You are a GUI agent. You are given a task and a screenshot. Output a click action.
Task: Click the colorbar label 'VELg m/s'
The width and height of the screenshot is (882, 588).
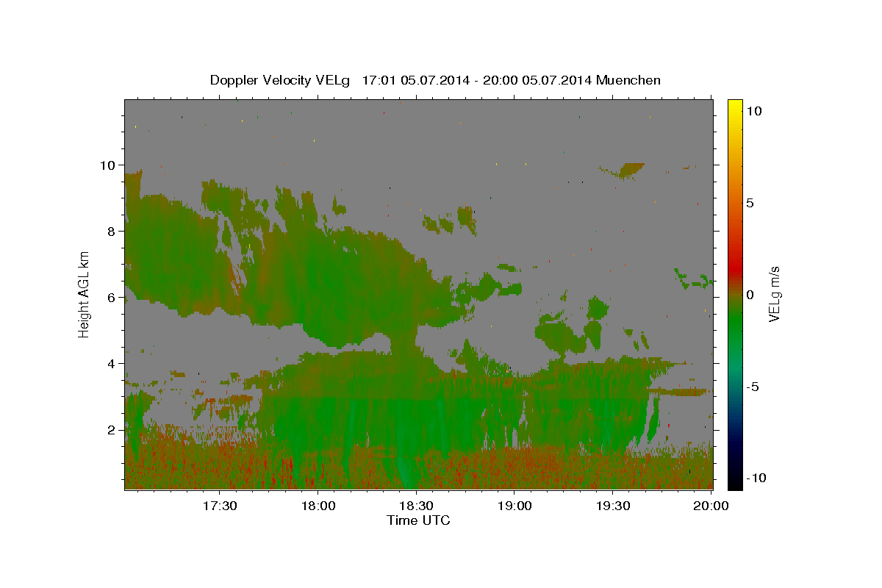[x=774, y=294]
